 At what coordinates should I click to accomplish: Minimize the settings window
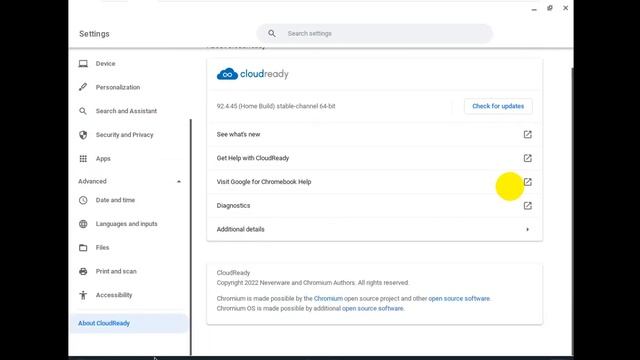click(534, 9)
